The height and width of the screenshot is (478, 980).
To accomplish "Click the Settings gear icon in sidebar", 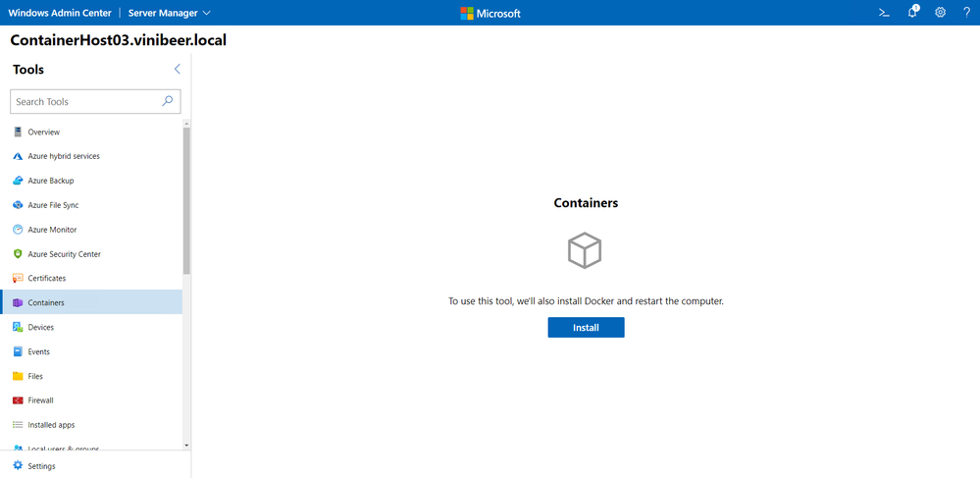I will coord(18,465).
